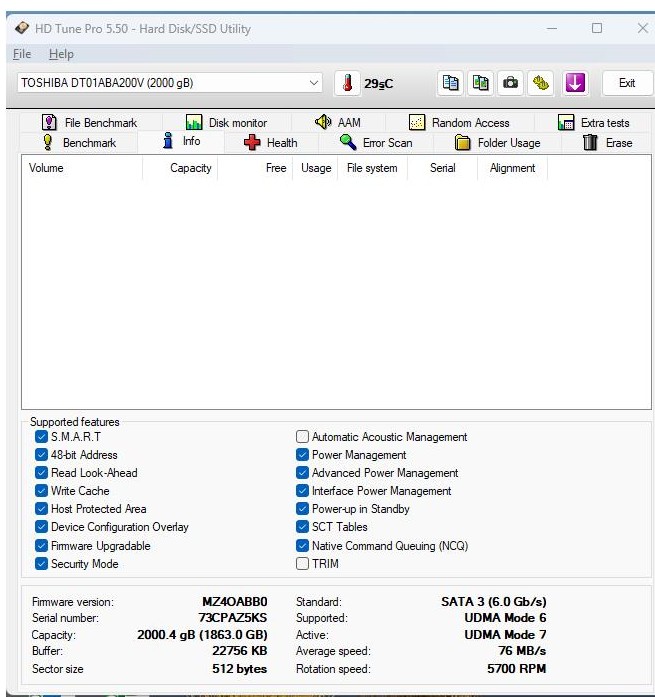Click the camera save screenshot icon

510,83
